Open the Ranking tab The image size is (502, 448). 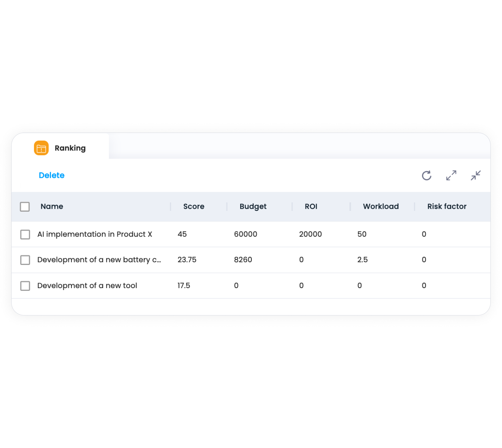pyautogui.click(x=70, y=148)
